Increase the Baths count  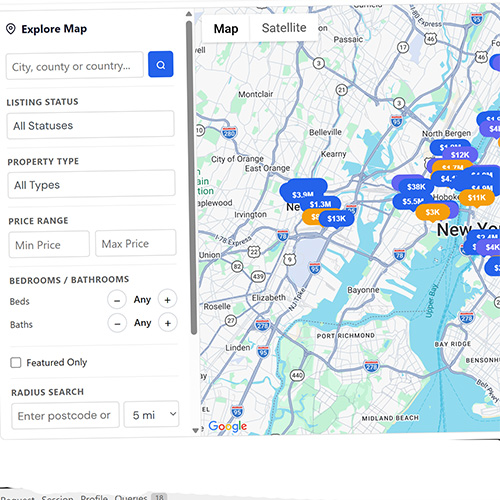pyautogui.click(x=168, y=323)
